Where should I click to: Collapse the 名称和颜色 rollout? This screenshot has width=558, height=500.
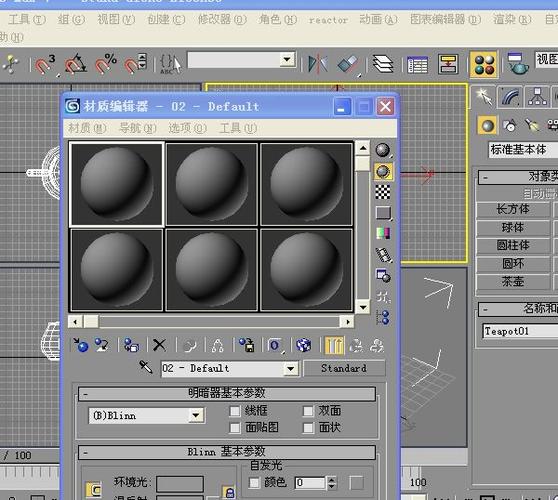tap(518, 309)
